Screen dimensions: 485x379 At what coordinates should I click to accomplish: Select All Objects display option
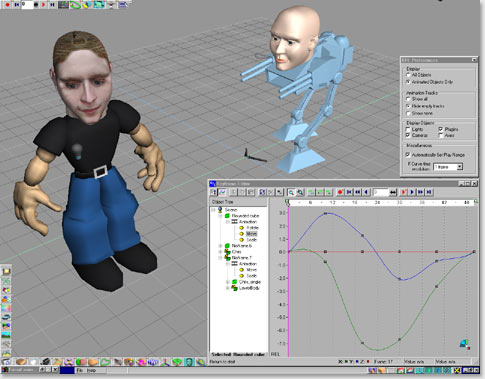tap(419, 75)
